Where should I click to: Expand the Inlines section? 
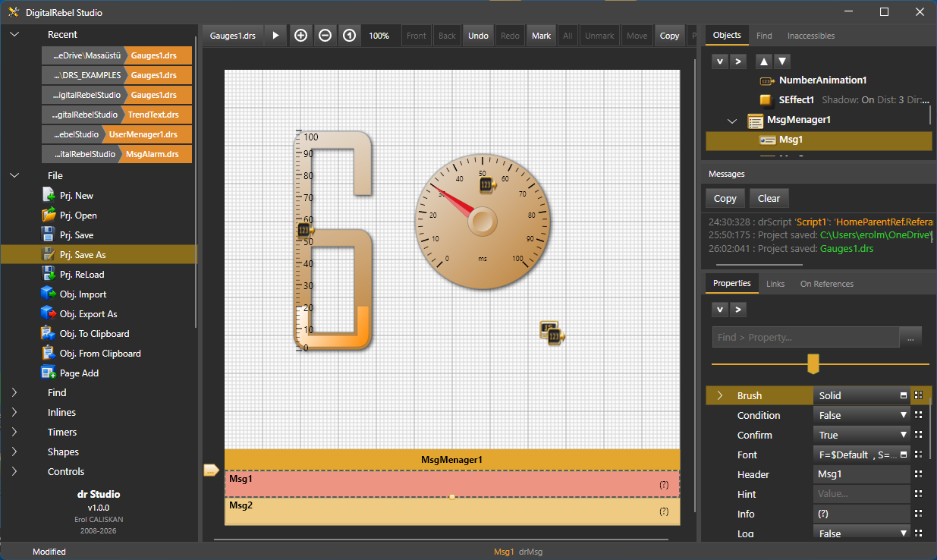(x=14, y=413)
